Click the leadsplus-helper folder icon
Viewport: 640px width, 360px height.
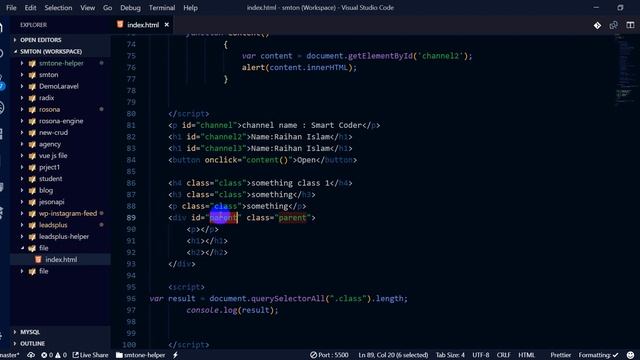[32, 237]
